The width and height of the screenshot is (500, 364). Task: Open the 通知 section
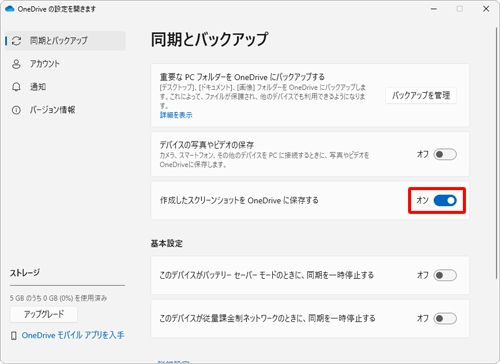(65, 87)
